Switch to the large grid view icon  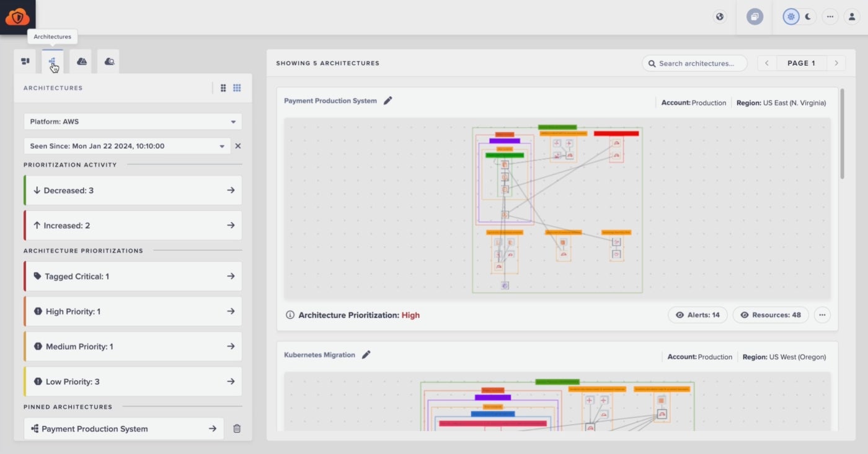223,88
